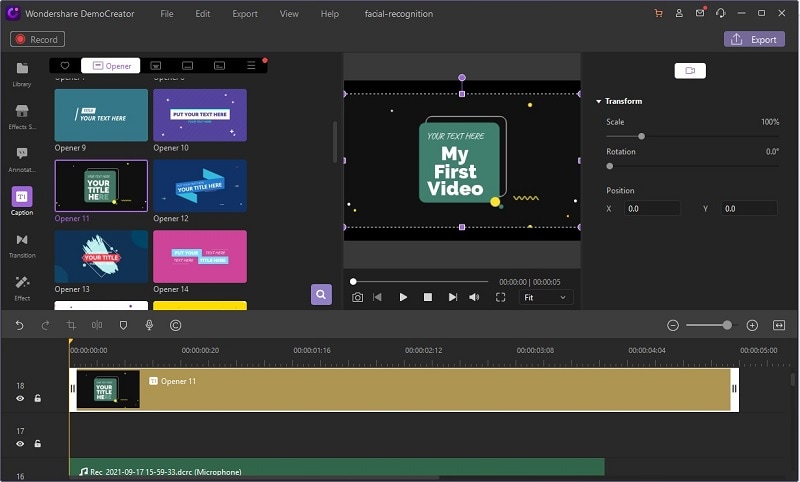Toggle visibility of track 17
The width and height of the screenshot is (800, 482).
[20, 444]
